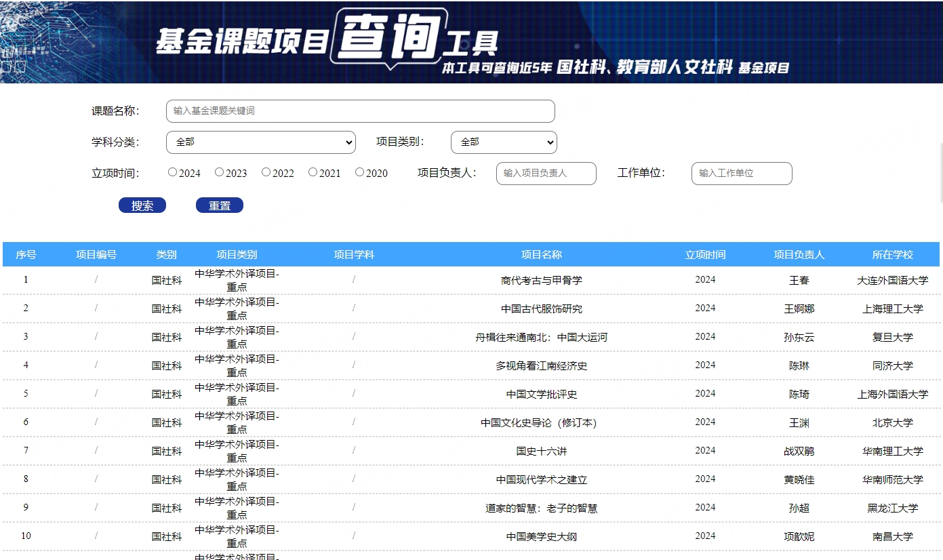This screenshot has height=560, width=943.
Task: Click 复旦大学 in the school column
Action: coord(892,338)
